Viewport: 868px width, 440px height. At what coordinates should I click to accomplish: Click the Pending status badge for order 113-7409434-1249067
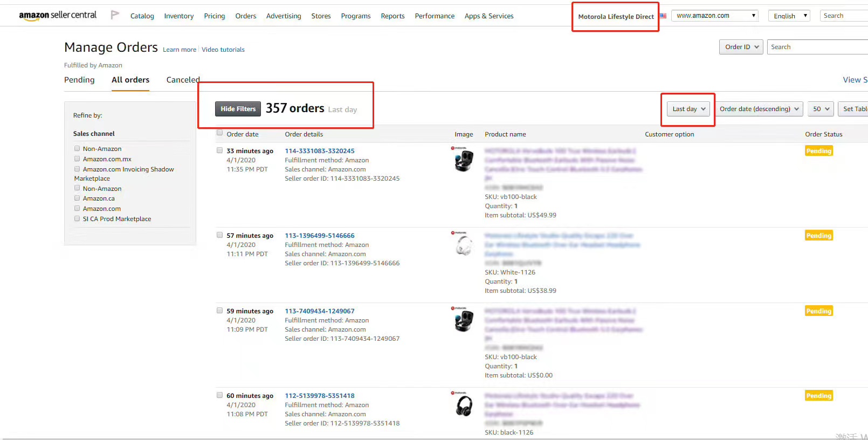coord(819,311)
